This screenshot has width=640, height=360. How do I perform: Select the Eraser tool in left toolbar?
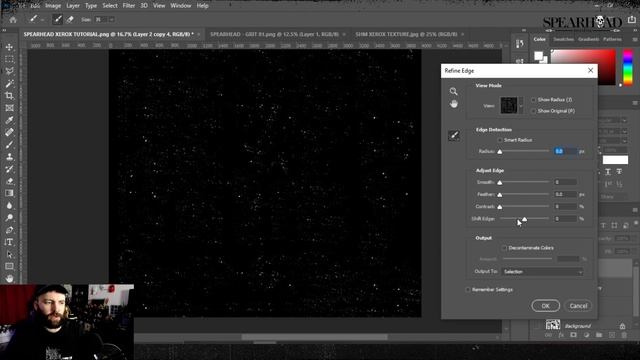point(9,182)
